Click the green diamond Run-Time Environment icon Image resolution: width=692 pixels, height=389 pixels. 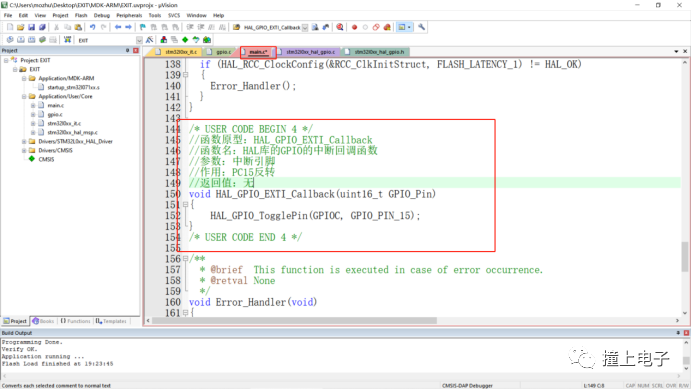185,40
